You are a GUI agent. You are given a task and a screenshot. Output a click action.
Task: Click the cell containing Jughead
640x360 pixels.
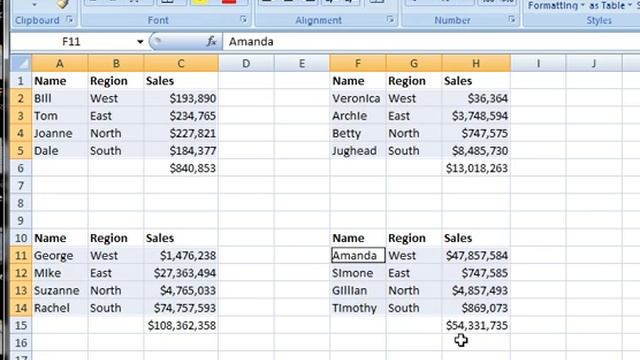(358, 151)
